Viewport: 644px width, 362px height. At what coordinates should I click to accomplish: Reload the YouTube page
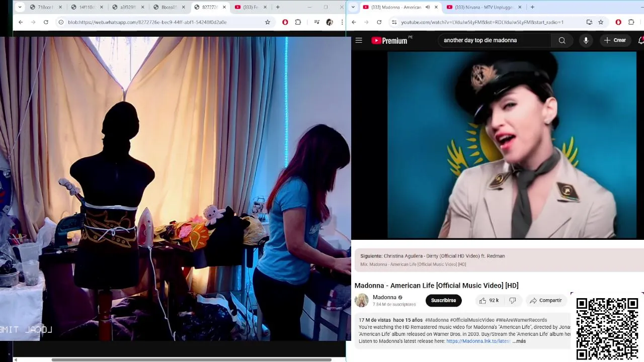click(379, 22)
